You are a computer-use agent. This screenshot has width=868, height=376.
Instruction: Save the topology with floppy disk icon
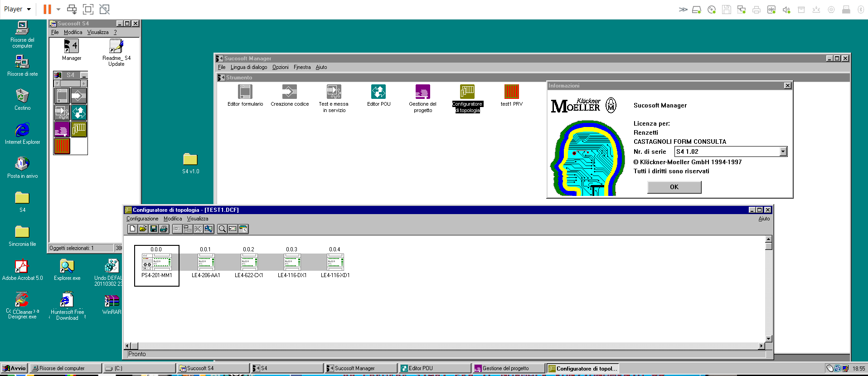[x=153, y=229]
